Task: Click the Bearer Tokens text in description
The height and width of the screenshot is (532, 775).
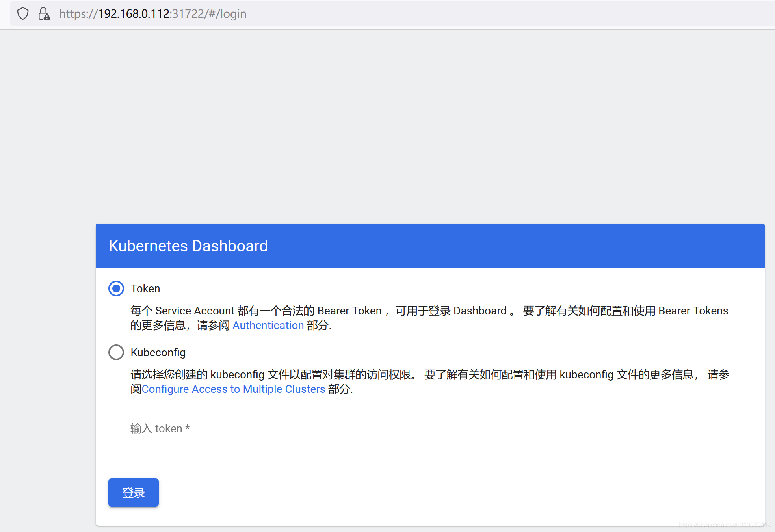Action: pyautogui.click(x=693, y=311)
